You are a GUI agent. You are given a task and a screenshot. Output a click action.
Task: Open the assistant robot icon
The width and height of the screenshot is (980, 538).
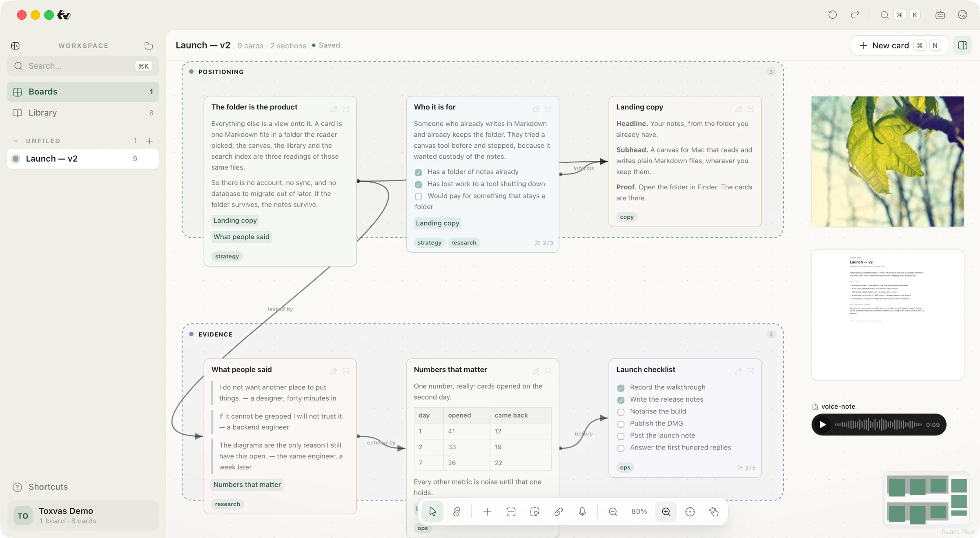[x=940, y=15]
